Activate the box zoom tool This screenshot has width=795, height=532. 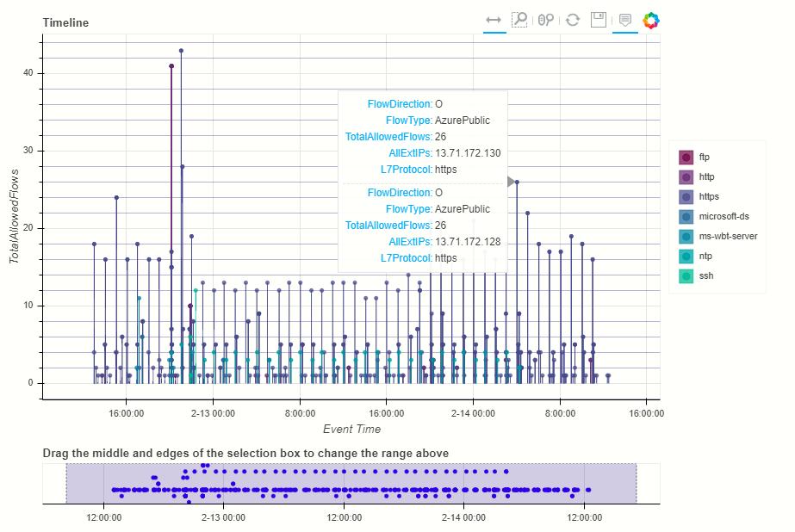(x=521, y=20)
